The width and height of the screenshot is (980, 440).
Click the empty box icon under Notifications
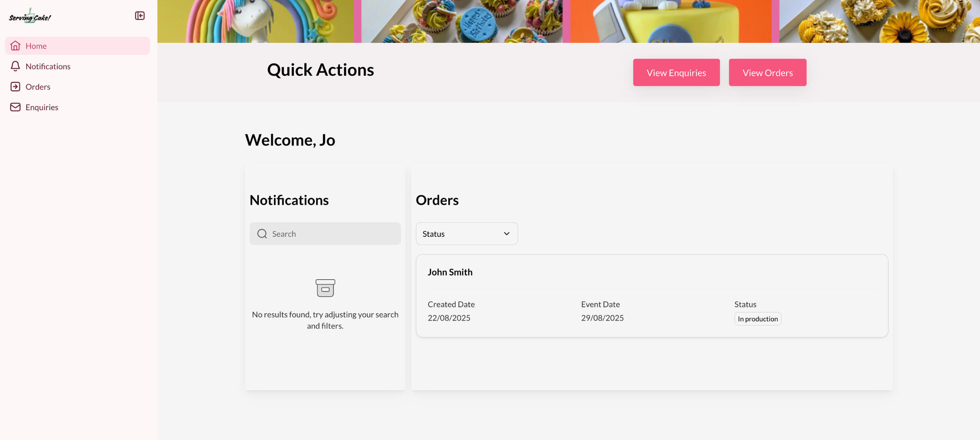click(325, 288)
